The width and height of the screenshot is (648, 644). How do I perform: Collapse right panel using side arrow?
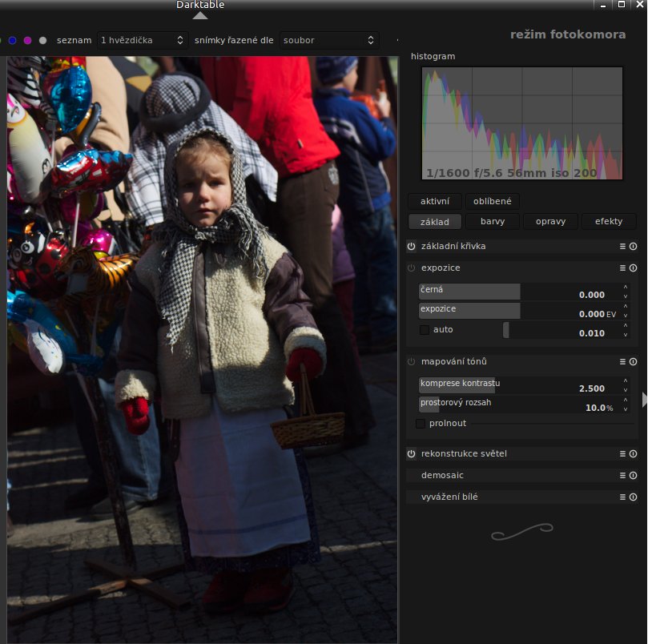tap(643, 399)
